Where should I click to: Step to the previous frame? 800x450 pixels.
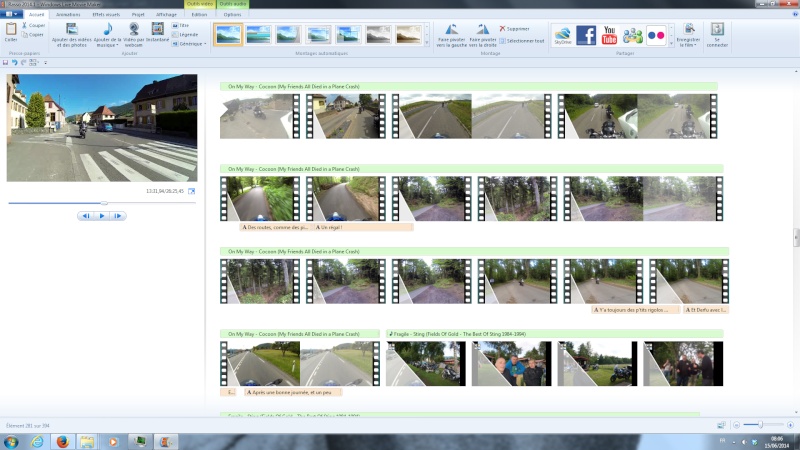point(86,216)
